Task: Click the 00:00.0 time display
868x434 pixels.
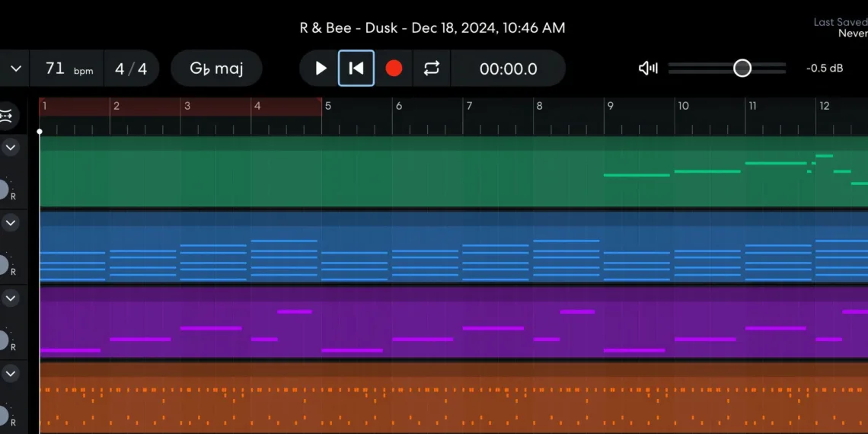Action: (x=508, y=69)
